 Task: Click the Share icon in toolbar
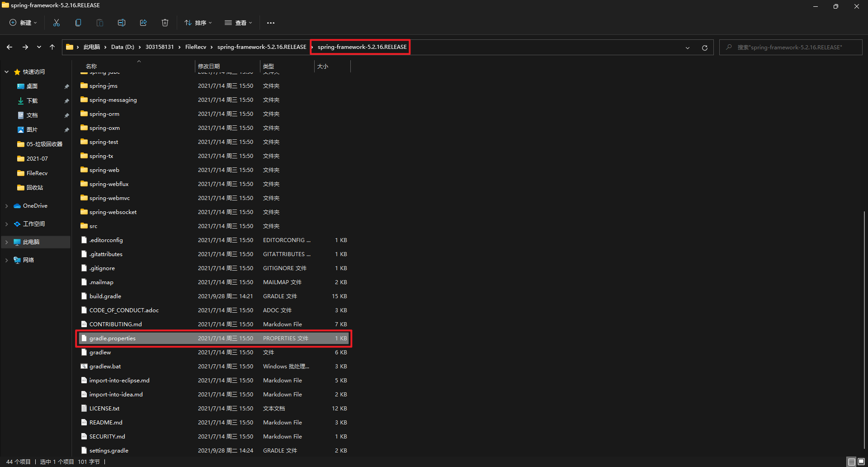[143, 23]
